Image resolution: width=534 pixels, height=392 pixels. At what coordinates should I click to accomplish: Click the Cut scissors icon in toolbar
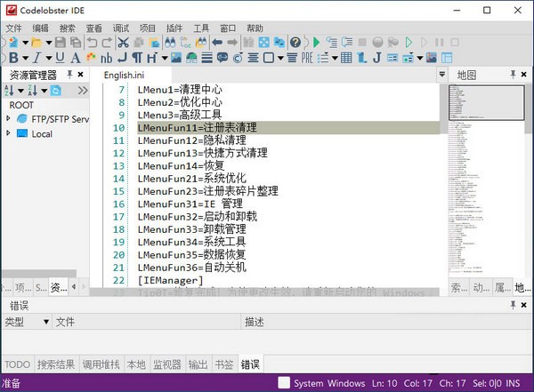coord(123,42)
